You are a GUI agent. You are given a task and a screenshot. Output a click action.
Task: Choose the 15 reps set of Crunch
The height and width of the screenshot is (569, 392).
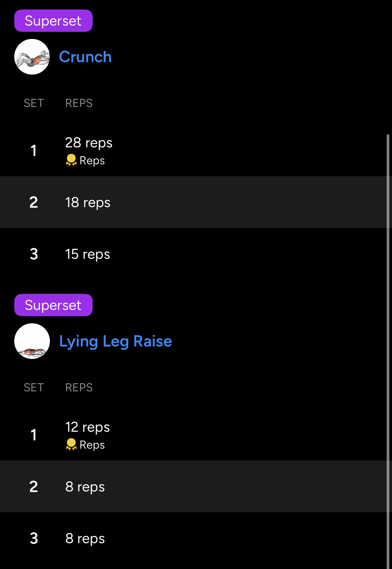pyautogui.click(x=88, y=254)
